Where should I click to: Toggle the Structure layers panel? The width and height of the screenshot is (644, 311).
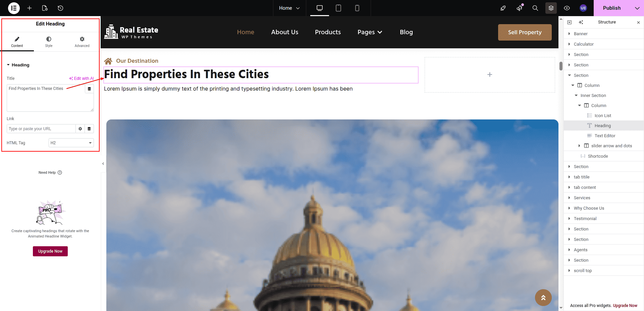click(551, 8)
